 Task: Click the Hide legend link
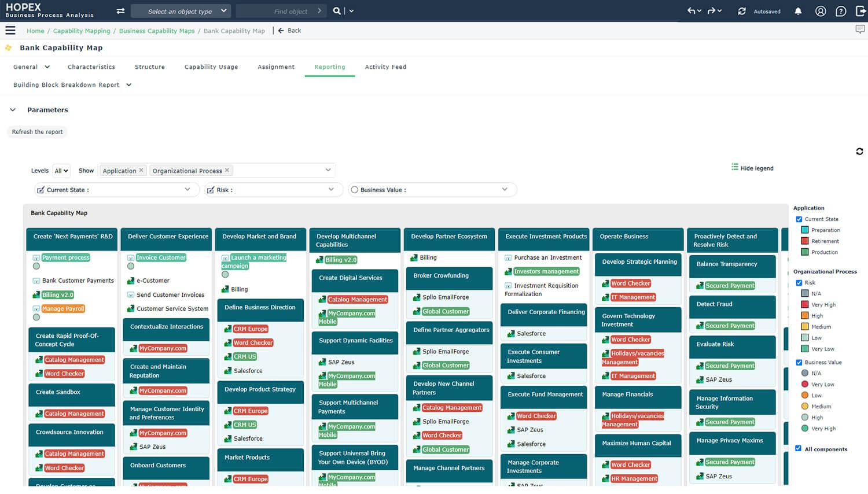pyautogui.click(x=757, y=168)
